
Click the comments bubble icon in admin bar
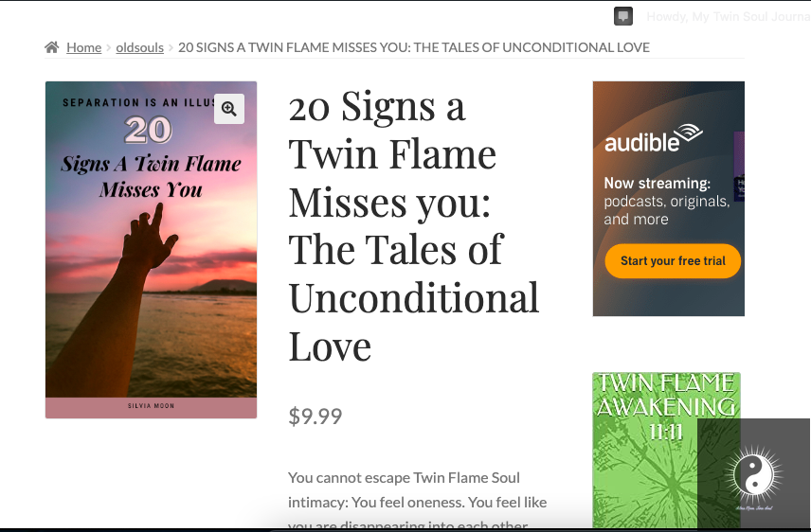point(622,16)
